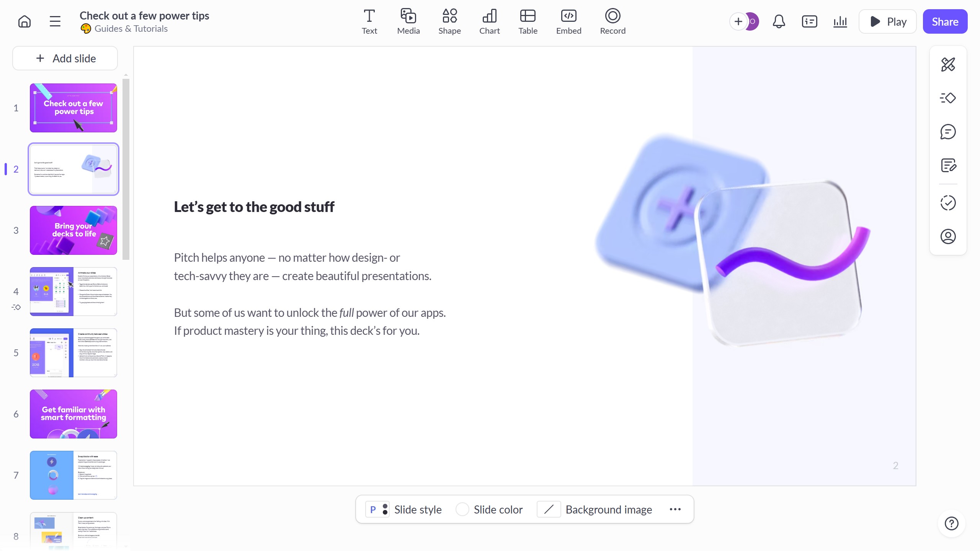The width and height of the screenshot is (980, 551).
Task: Invite collaborators with the plus avatar button
Action: click(x=738, y=22)
